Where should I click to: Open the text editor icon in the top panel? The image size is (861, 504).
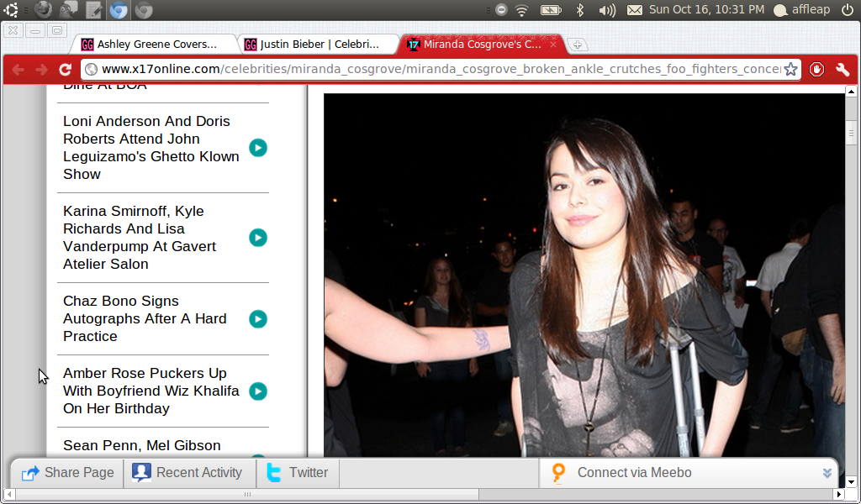(94, 10)
